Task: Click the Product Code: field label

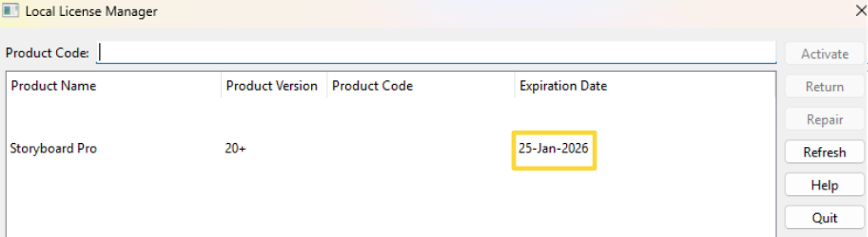Action: [x=47, y=53]
